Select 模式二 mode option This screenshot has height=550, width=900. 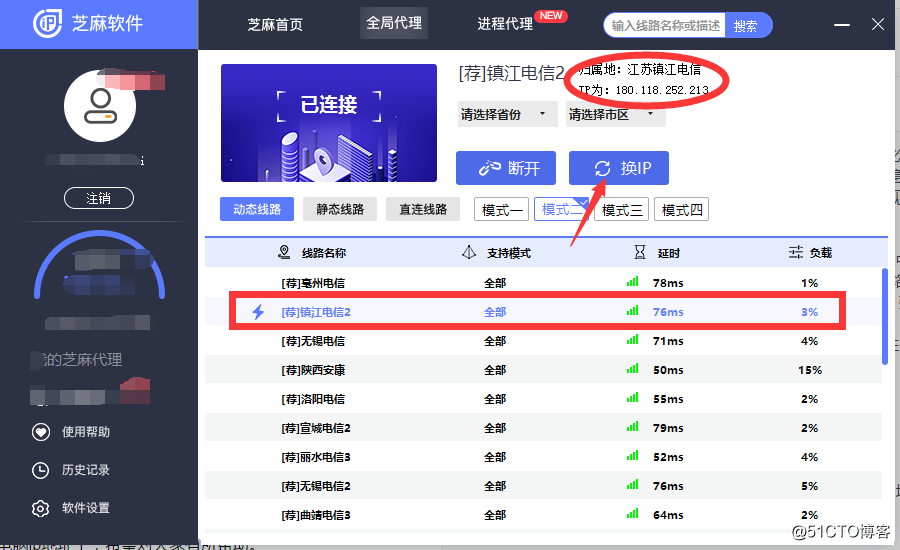click(561, 210)
